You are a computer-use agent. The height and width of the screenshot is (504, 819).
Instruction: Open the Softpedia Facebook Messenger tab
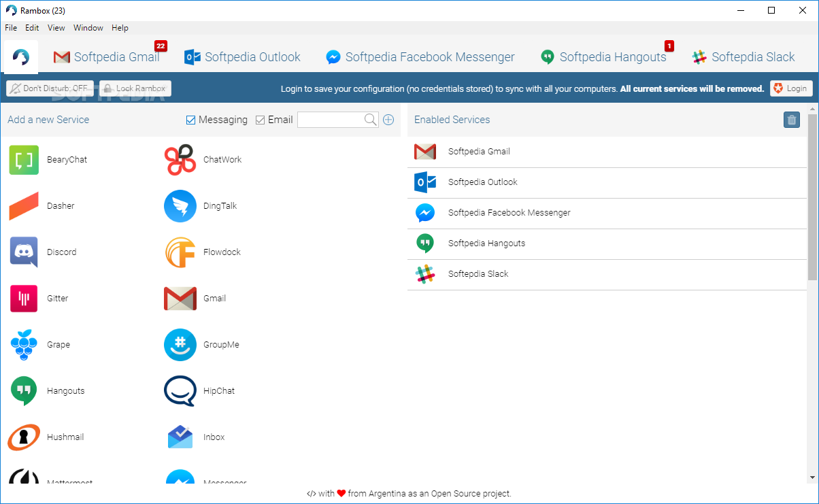tap(420, 57)
